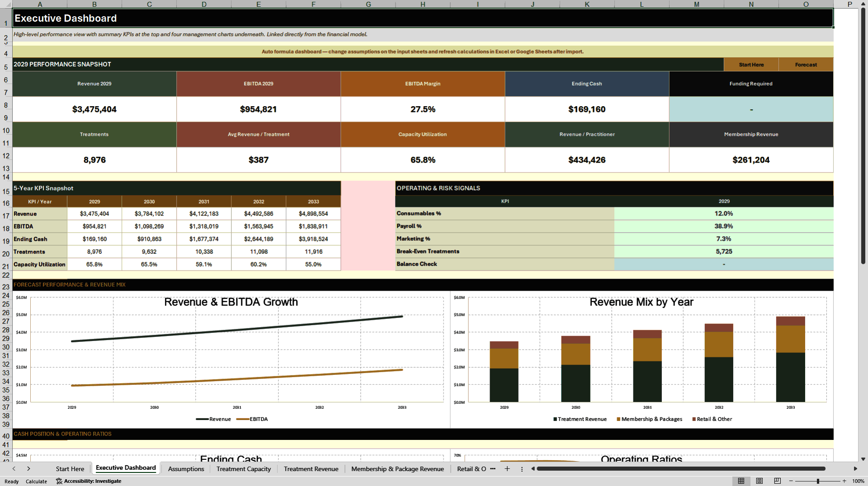
Task: Adjust the zoom slider handle
Action: click(818, 481)
